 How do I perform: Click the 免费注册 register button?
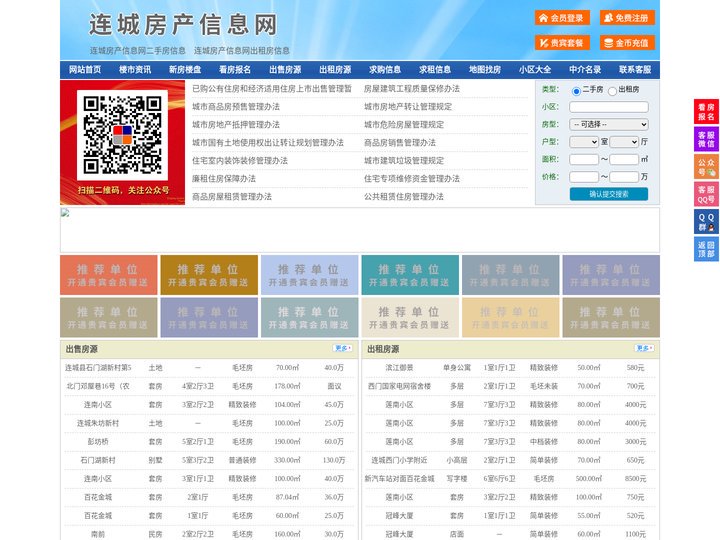click(627, 18)
